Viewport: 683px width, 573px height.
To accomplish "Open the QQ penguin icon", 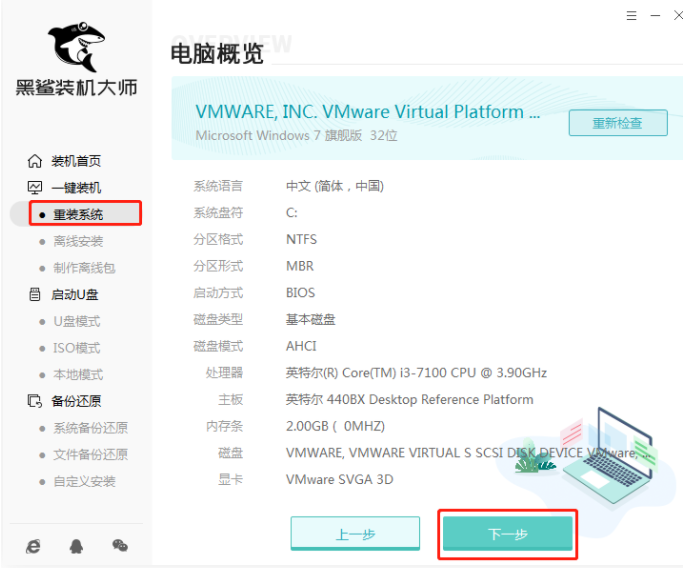I will 77,546.
